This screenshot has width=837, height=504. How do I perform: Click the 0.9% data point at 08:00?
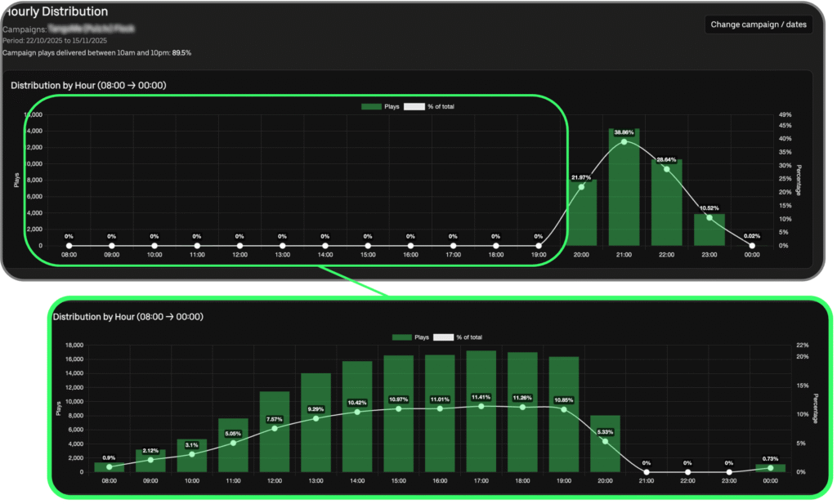[110, 466]
